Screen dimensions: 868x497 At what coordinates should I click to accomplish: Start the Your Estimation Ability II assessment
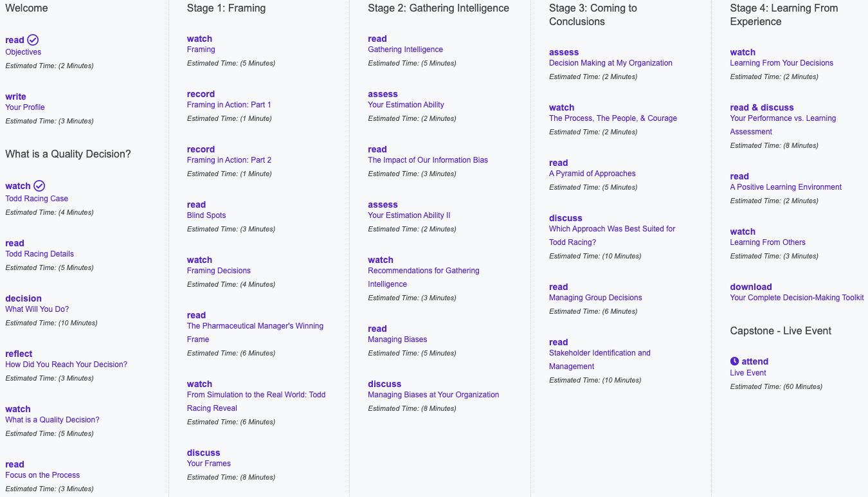click(x=409, y=215)
